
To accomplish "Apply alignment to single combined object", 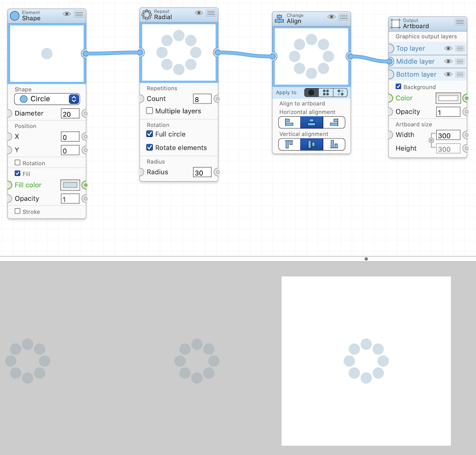I will (x=311, y=92).
